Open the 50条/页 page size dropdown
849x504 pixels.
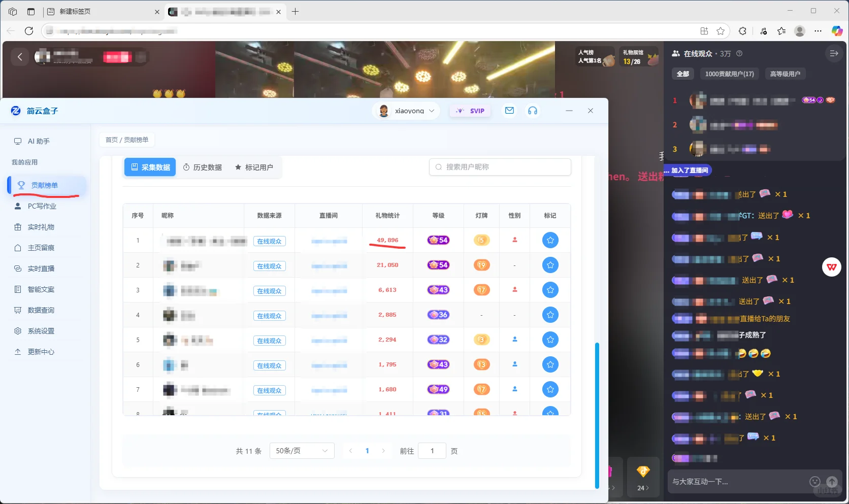point(302,451)
